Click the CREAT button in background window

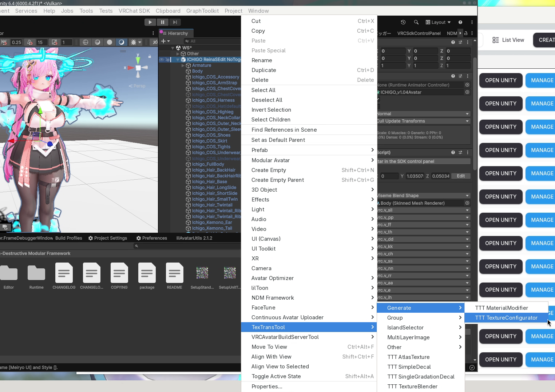544,40
